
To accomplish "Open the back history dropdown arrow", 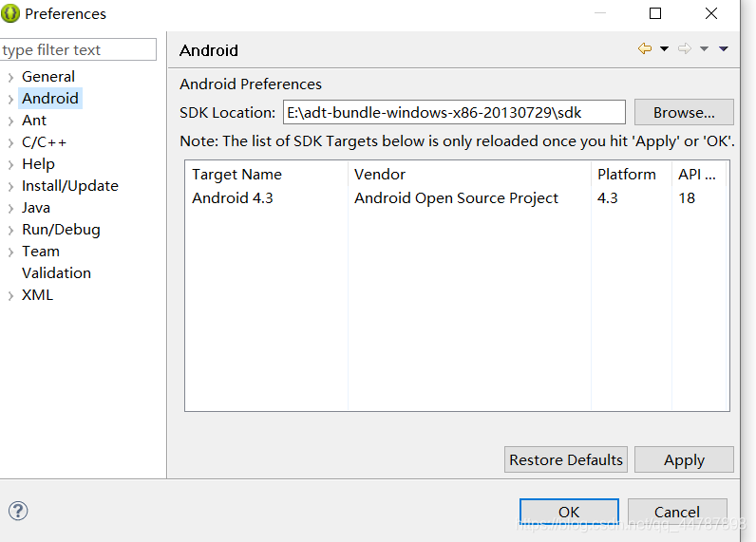I will click(x=664, y=48).
